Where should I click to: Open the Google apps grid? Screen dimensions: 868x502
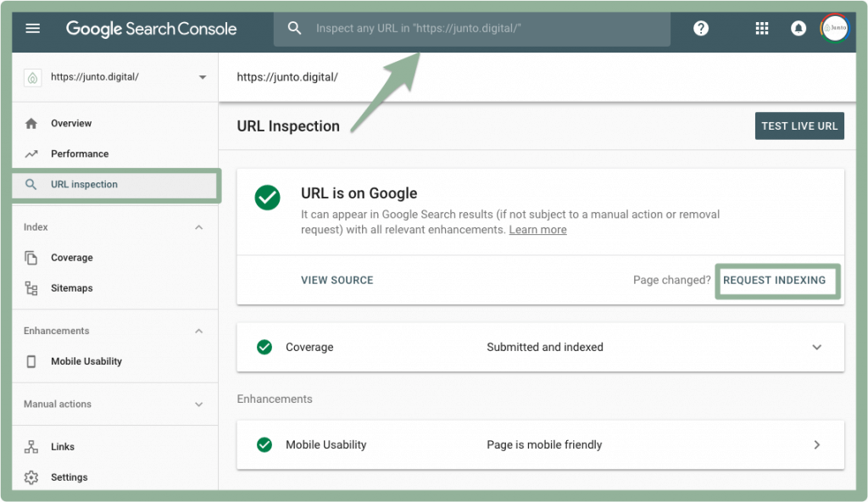pyautogui.click(x=762, y=28)
